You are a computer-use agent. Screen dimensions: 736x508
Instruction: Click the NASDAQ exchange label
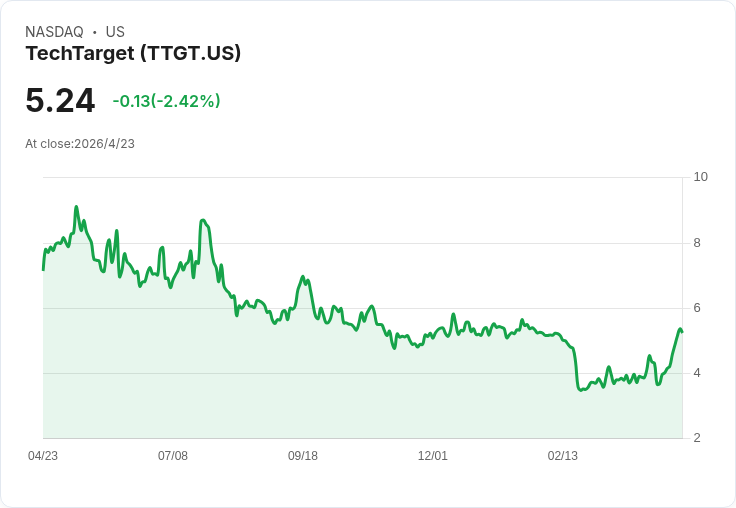click(x=54, y=32)
